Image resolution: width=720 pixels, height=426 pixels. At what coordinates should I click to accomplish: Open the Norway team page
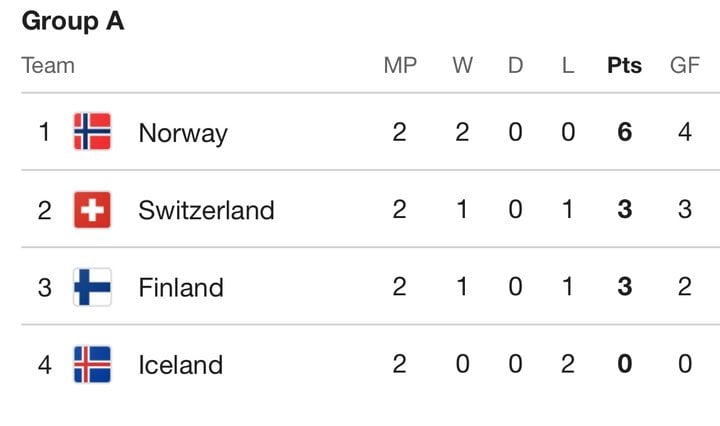click(183, 134)
